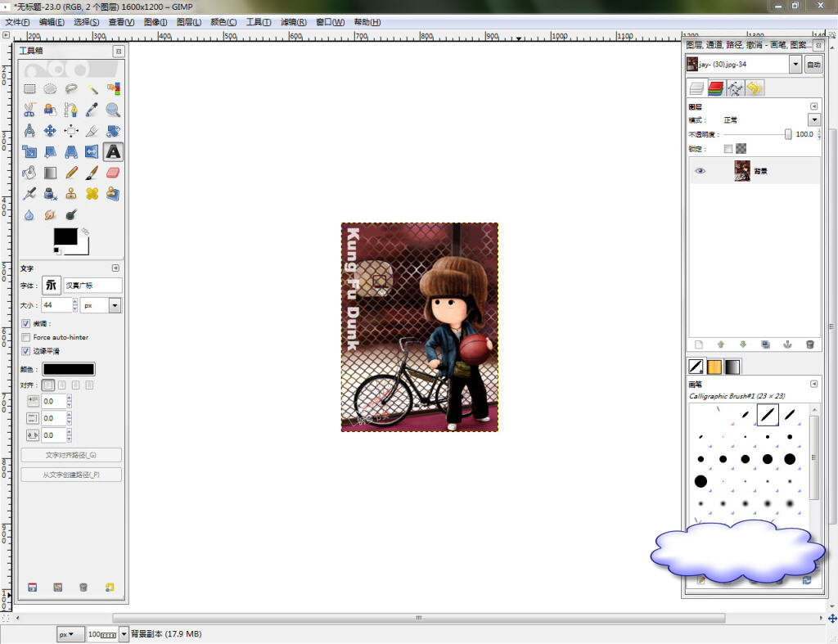Select the Fuzzy Select magic wand tool
This screenshot has width=838, height=644.
click(x=92, y=88)
